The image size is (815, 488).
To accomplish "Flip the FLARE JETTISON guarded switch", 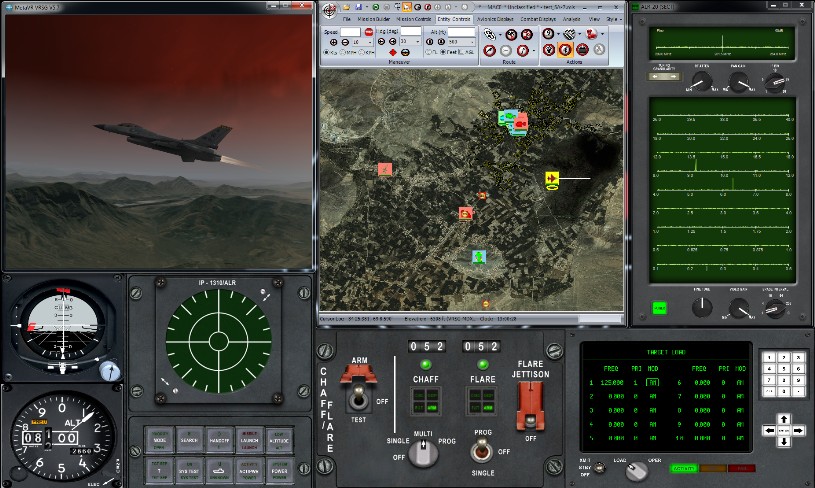I will 530,407.
